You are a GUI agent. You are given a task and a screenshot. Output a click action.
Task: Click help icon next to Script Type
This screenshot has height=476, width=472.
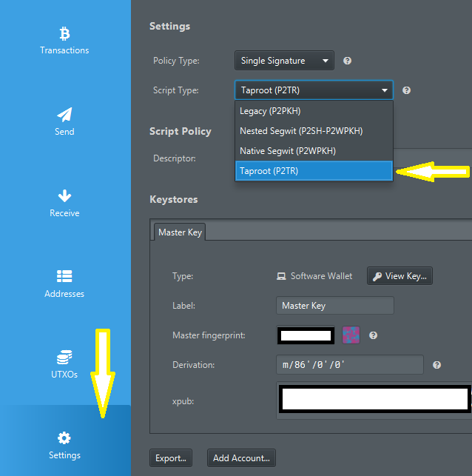coord(406,91)
